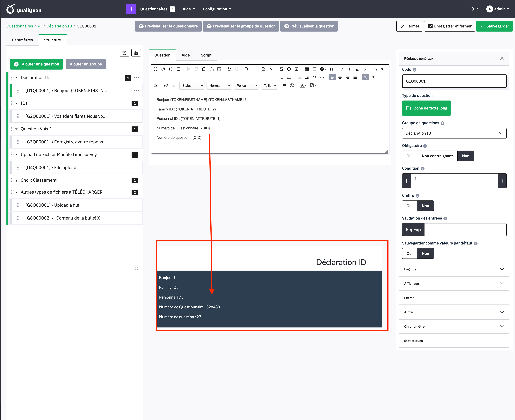Insert a special character (omega icon)
The height and width of the screenshot is (420, 515).
(331, 69)
